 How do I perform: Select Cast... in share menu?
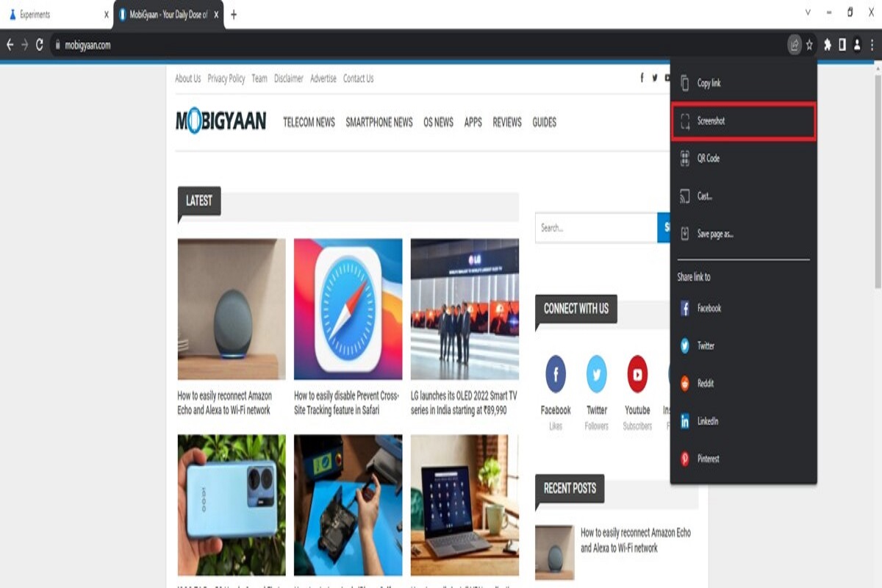(x=743, y=196)
